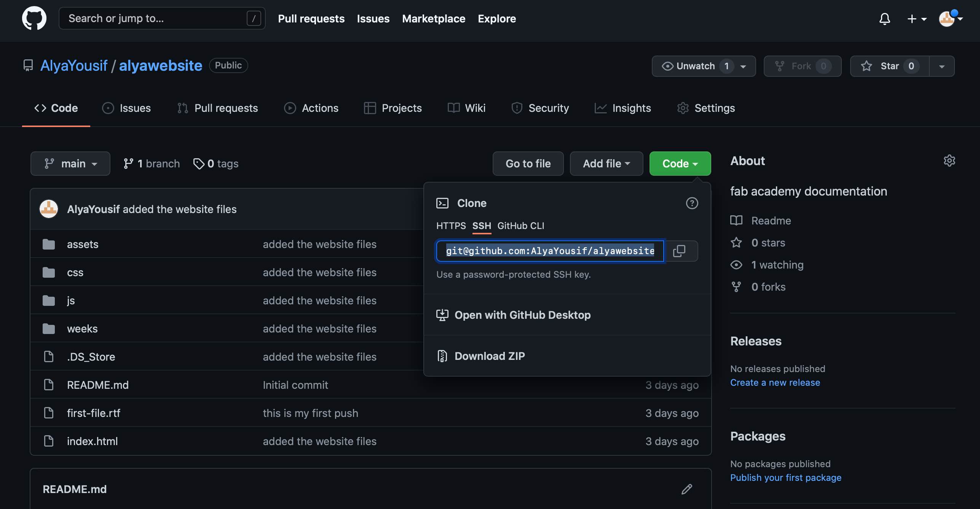Open the Releases heading link
Screen dimensions: 980x509
coord(756,341)
